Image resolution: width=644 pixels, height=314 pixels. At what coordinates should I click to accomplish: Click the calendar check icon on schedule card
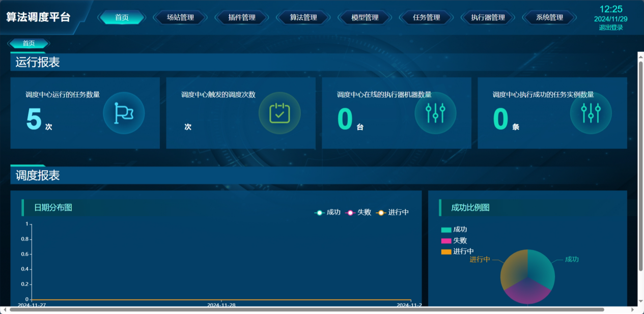[x=279, y=113]
